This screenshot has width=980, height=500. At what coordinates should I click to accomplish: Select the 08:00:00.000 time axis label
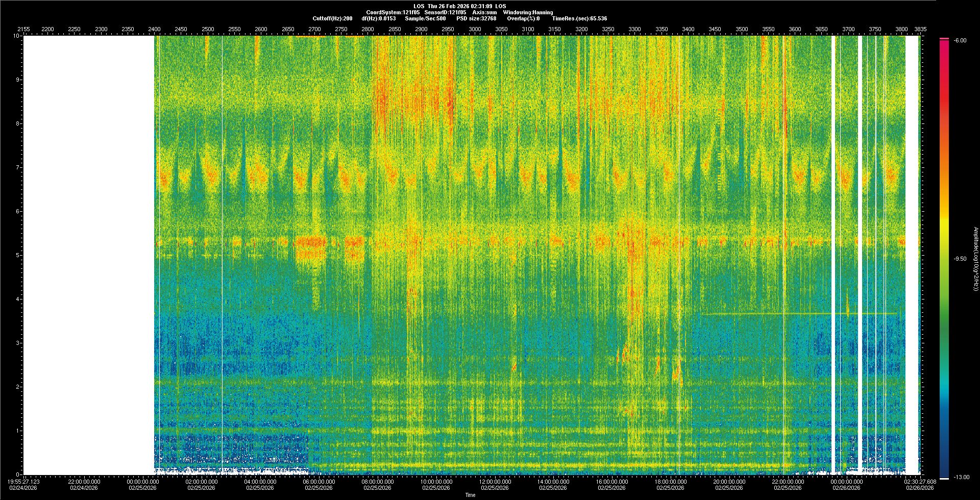point(378,482)
